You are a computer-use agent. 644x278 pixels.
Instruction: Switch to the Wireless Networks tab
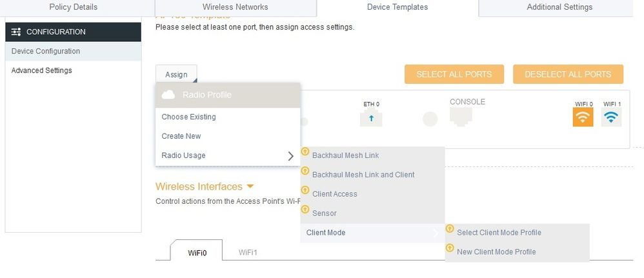tap(236, 7)
